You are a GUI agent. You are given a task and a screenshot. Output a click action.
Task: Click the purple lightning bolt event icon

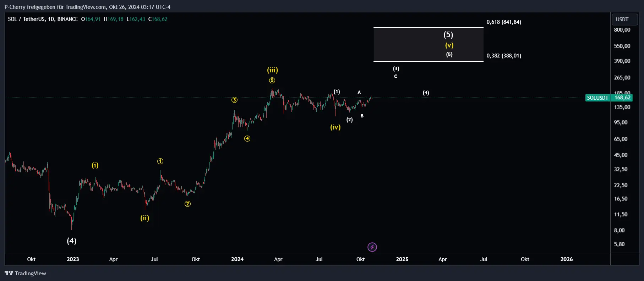pos(372,247)
